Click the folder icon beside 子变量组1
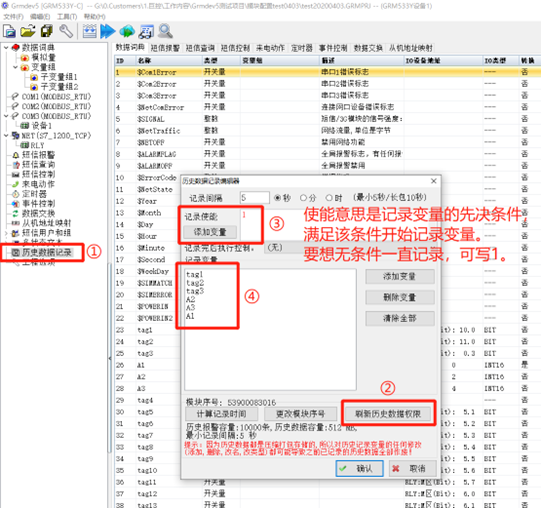 (34, 77)
